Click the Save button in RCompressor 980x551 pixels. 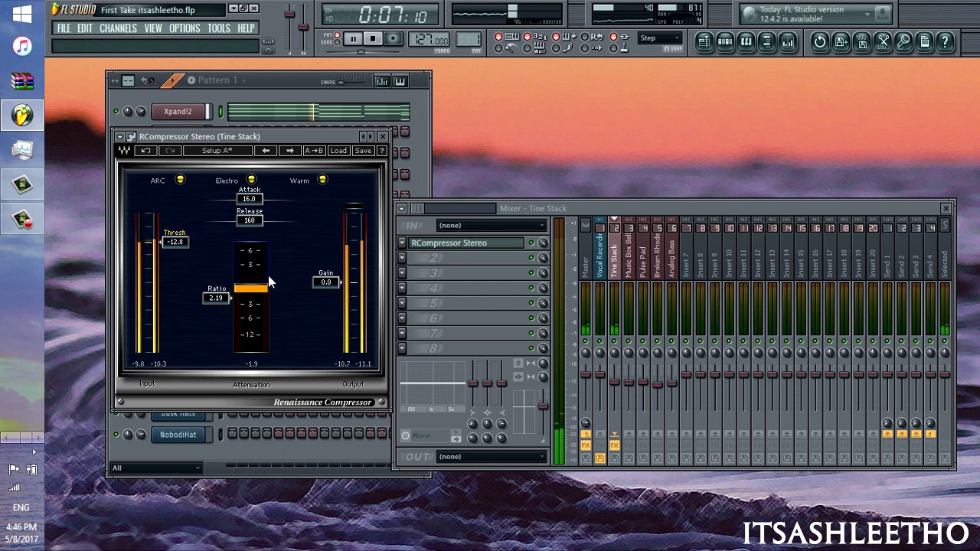363,151
